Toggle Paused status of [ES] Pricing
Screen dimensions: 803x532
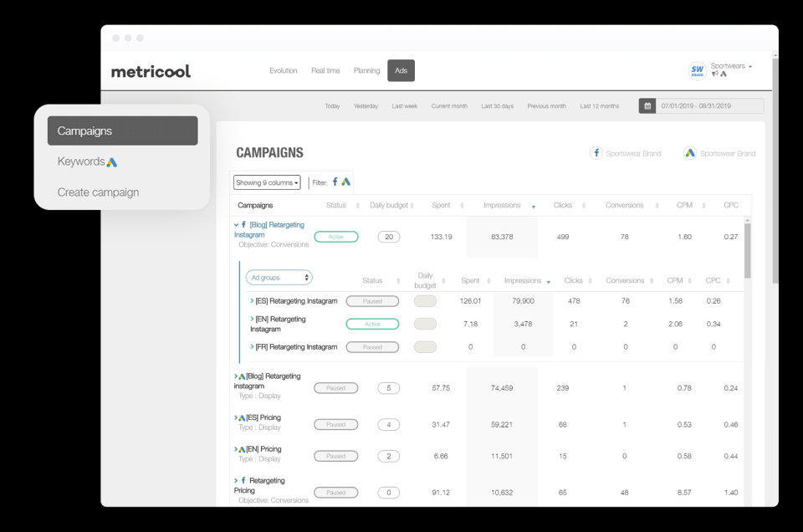pos(336,424)
